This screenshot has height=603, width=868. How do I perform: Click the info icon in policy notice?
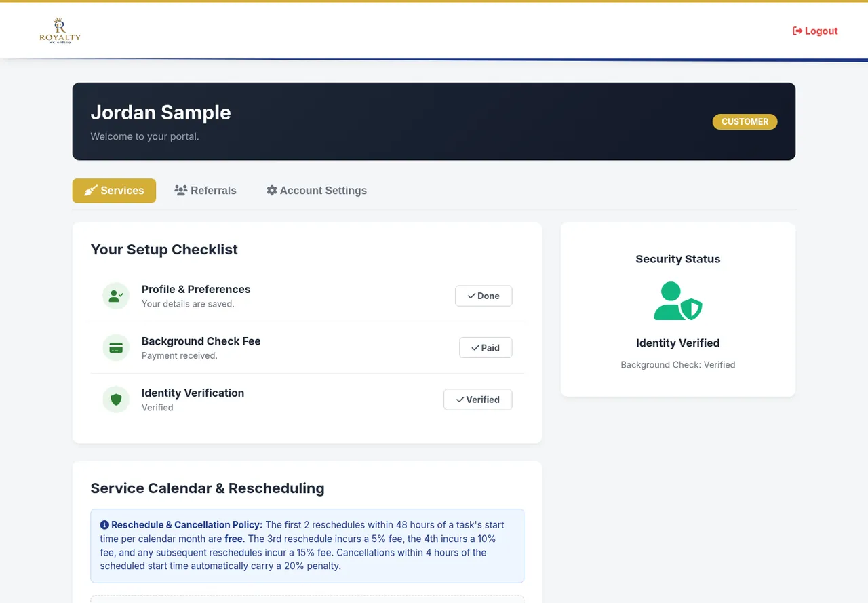point(104,525)
